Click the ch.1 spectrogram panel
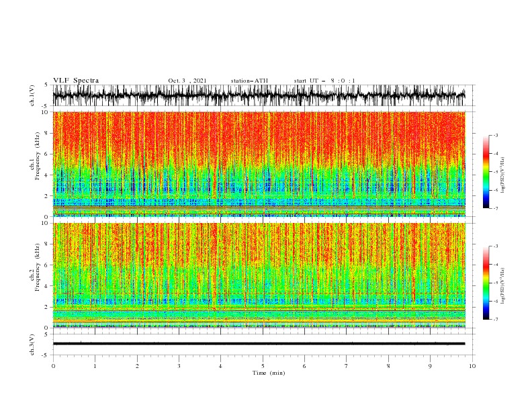Image resolution: width=532 pixels, height=411 pixels. coord(259,164)
